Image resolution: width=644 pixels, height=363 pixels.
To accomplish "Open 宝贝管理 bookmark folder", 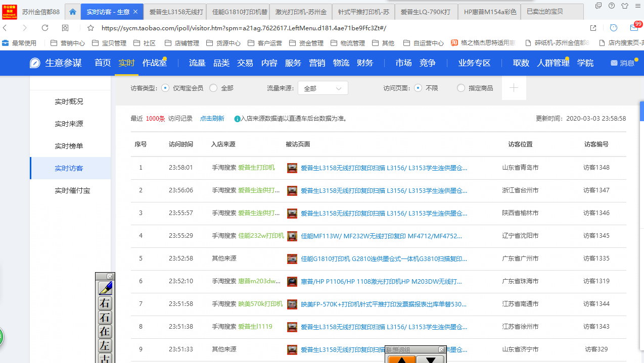I will (x=109, y=43).
